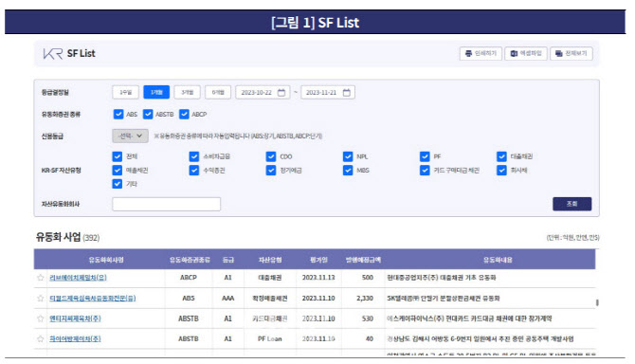Click the 발행예정금액 column header
Screen dimensions: 635x364
363,260
